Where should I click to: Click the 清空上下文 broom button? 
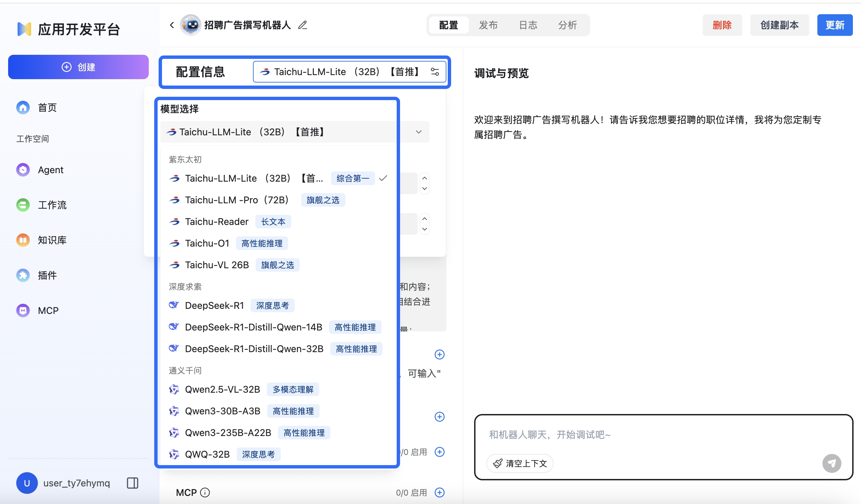[520, 463]
